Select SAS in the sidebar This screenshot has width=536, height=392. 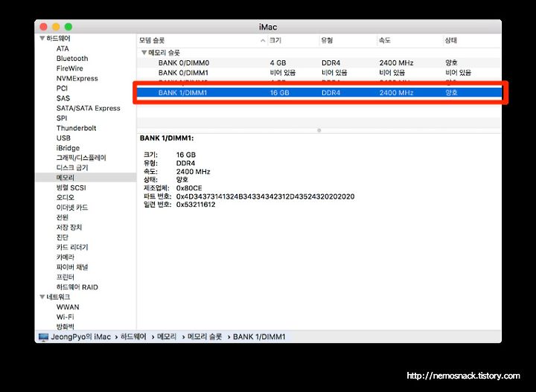pos(63,98)
